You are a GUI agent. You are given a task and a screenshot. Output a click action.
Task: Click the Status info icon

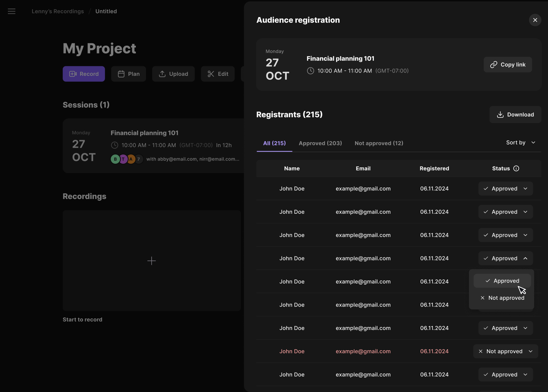pyautogui.click(x=516, y=168)
